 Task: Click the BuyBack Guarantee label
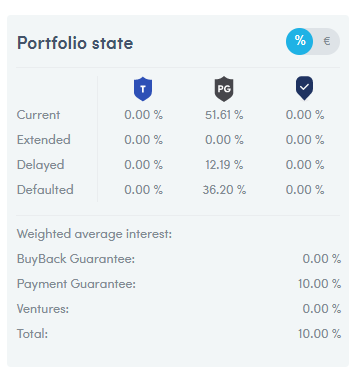pos(76,259)
